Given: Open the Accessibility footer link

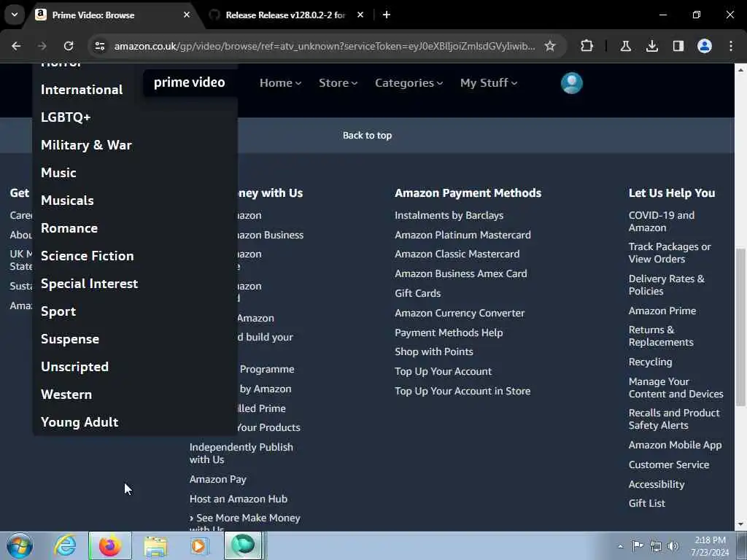Looking at the screenshot, I should click(657, 484).
